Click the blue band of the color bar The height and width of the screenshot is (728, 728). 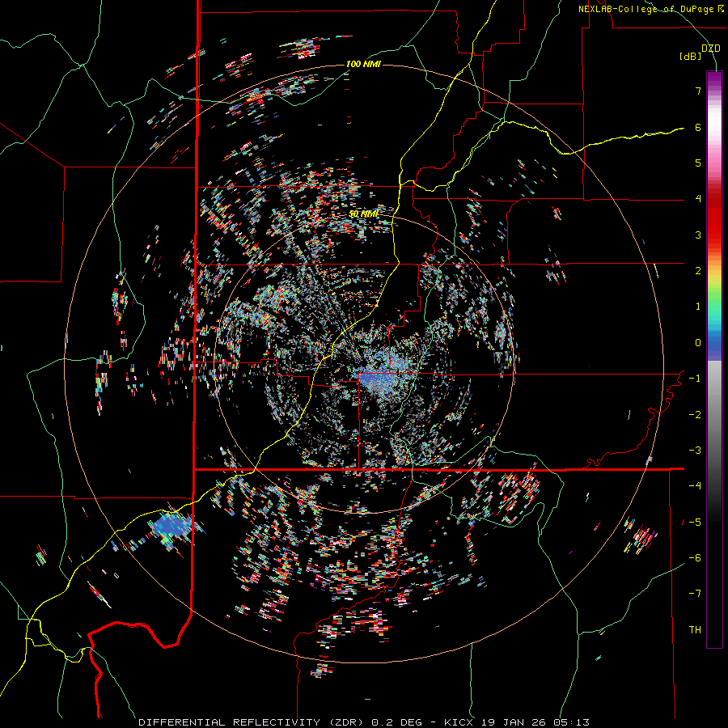click(x=714, y=345)
